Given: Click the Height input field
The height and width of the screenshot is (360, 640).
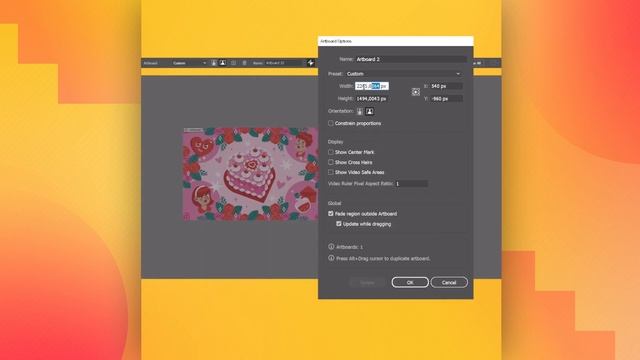Looking at the screenshot, I should pos(372,99).
